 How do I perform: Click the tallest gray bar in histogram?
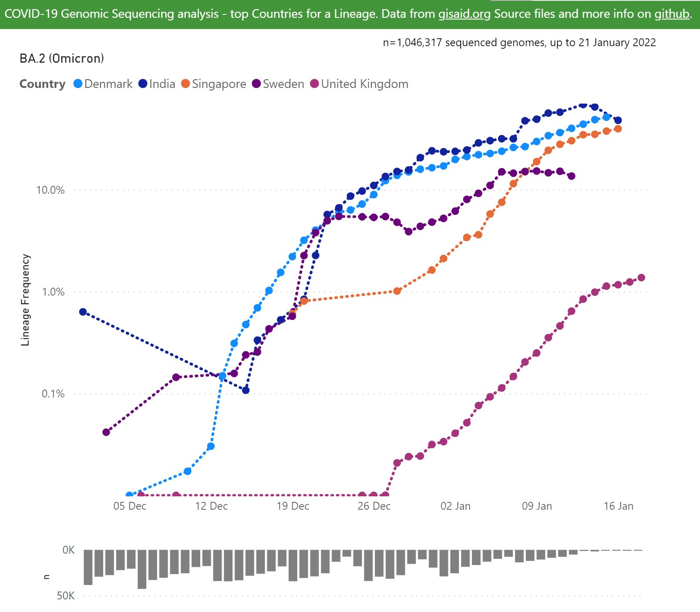coord(142,569)
